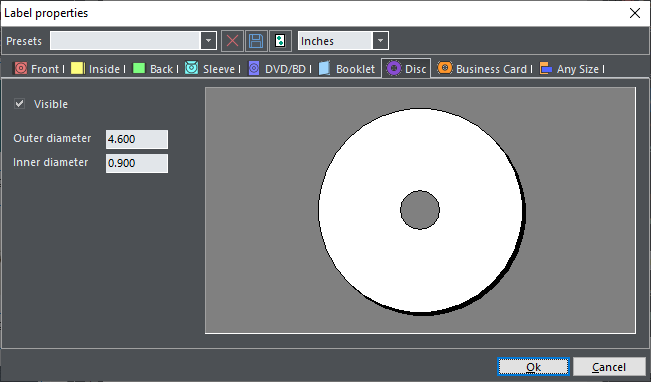Click the yellow Inside tab icon
The width and height of the screenshot is (651, 382).
(x=77, y=68)
